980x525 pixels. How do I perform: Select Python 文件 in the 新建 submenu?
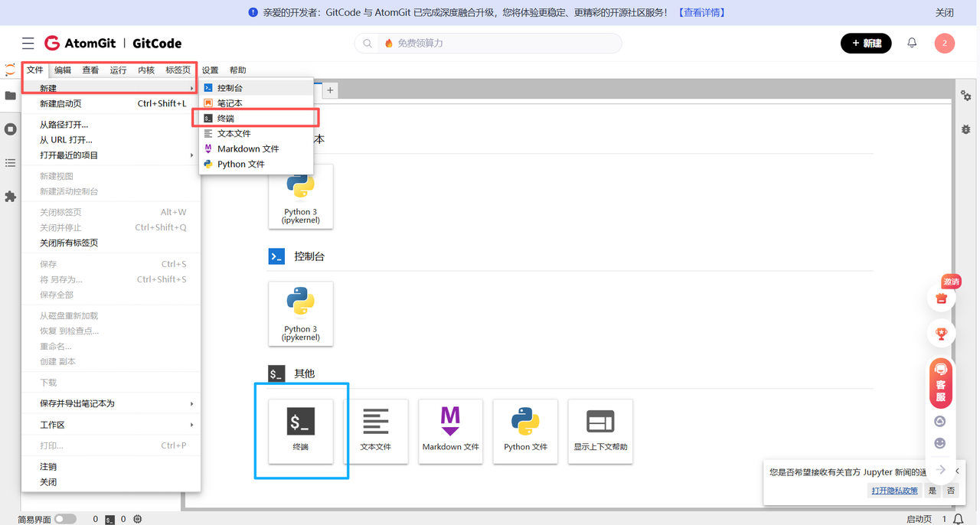click(256, 165)
